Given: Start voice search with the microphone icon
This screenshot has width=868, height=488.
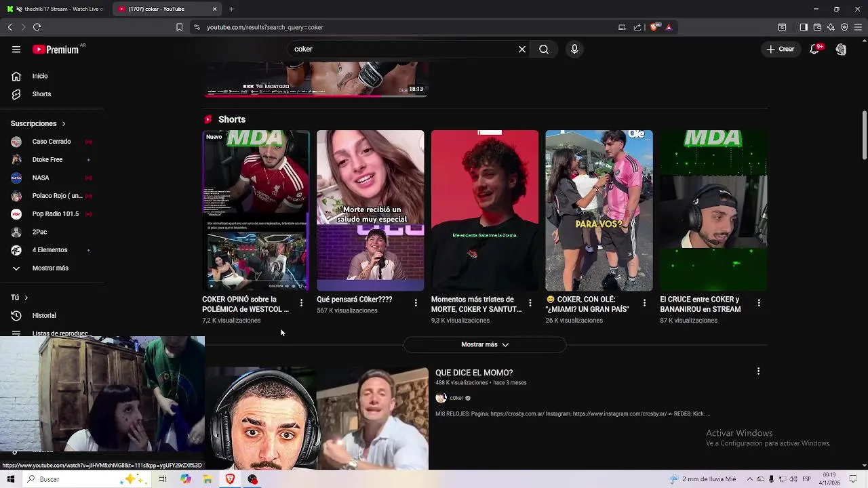Looking at the screenshot, I should tap(574, 49).
